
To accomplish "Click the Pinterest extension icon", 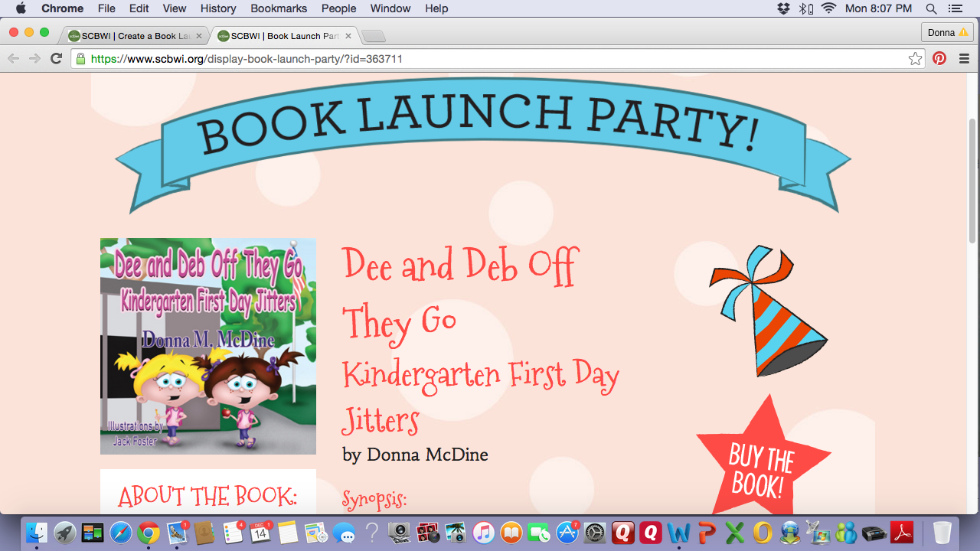I will coord(939,59).
